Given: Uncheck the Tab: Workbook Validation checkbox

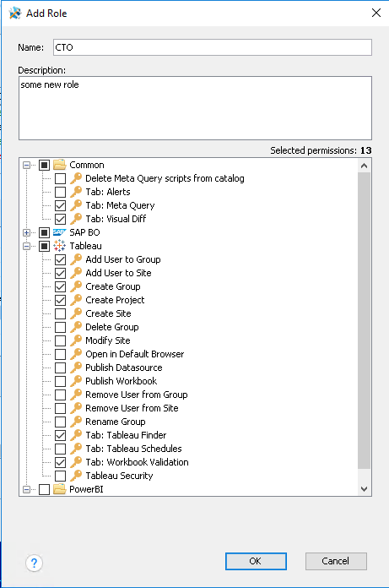Looking at the screenshot, I should pyautogui.click(x=60, y=462).
